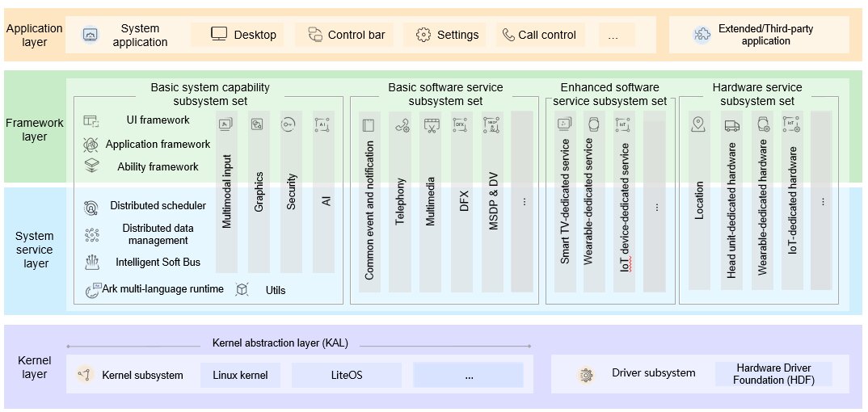Screen dimensions: 868x412
Task: Click the Distributed scheduler label
Action: 158,206
